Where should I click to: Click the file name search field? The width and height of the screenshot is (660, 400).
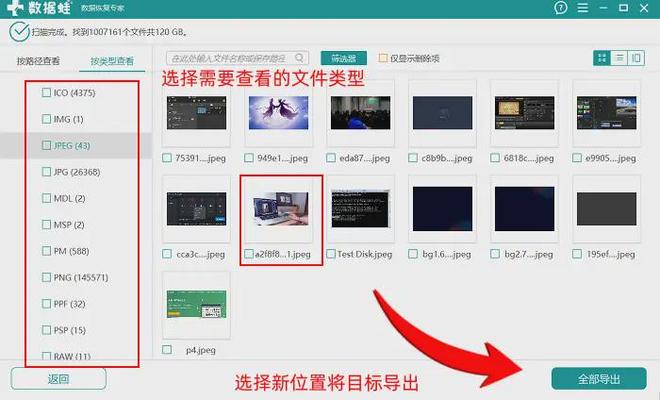(x=237, y=58)
